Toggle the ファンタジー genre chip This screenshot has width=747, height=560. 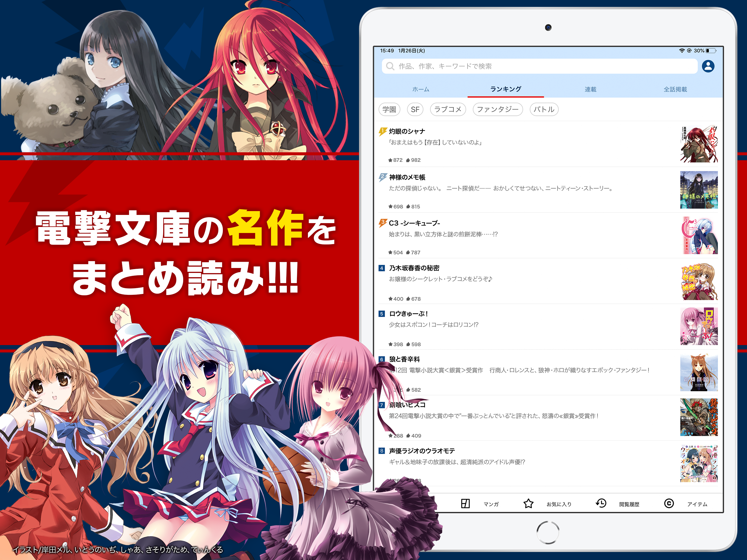click(x=497, y=109)
